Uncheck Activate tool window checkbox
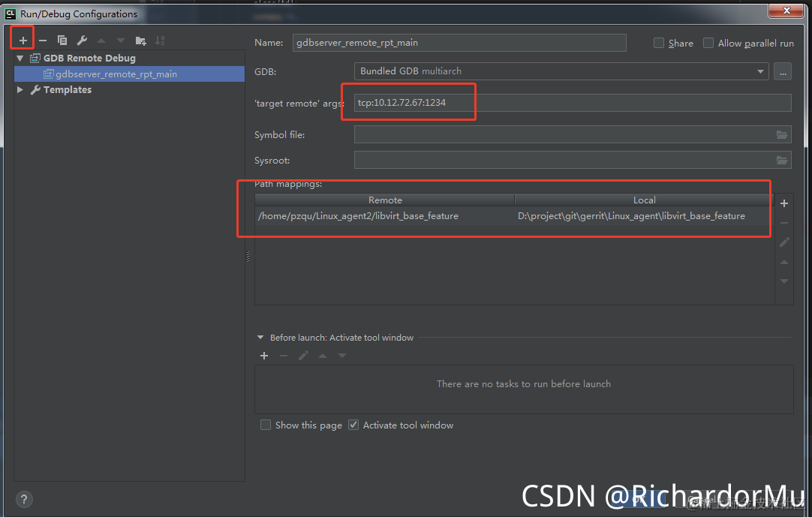812x517 pixels. 353,425
